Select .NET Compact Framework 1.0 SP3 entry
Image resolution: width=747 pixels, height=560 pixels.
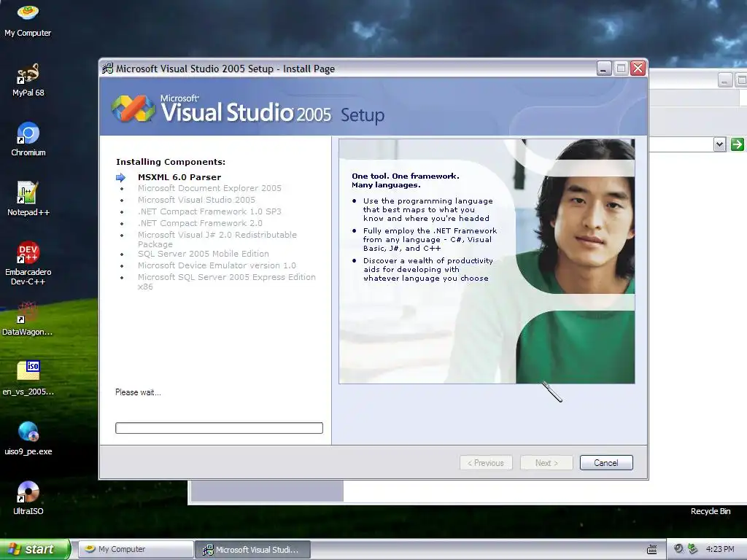click(x=209, y=211)
